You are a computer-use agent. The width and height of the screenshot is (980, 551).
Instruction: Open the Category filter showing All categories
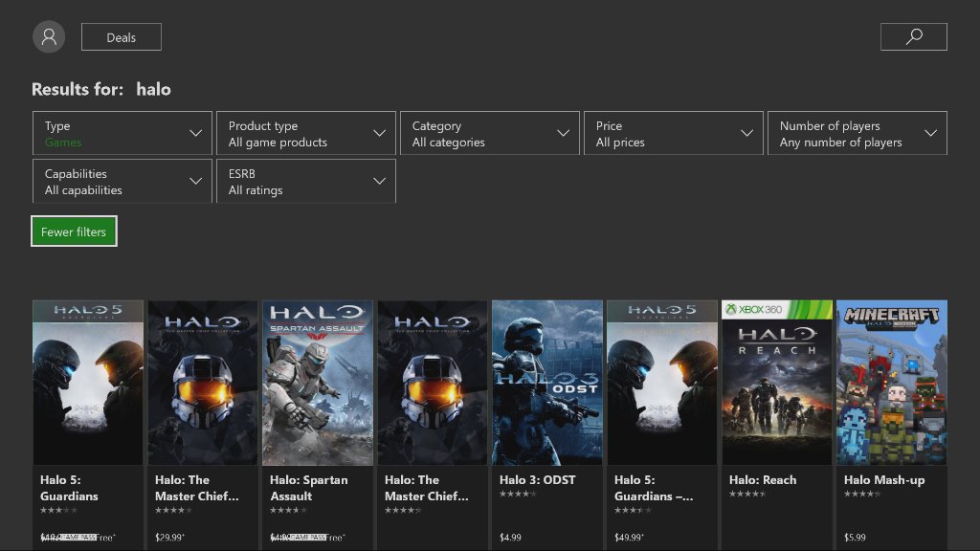489,133
